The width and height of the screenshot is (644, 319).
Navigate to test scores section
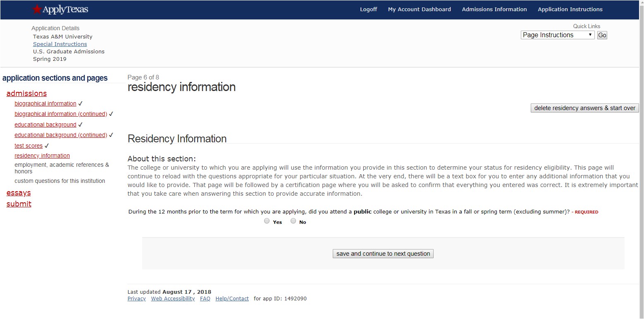(28, 145)
